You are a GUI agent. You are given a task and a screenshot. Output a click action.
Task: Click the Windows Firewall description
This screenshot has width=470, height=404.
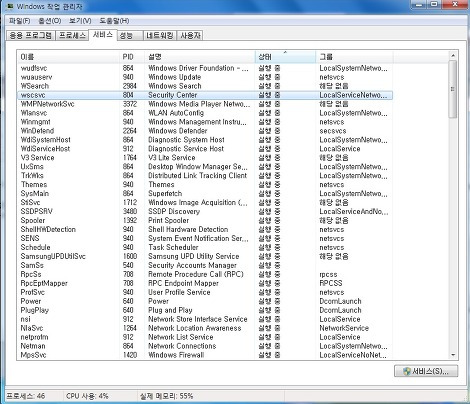coord(176,355)
